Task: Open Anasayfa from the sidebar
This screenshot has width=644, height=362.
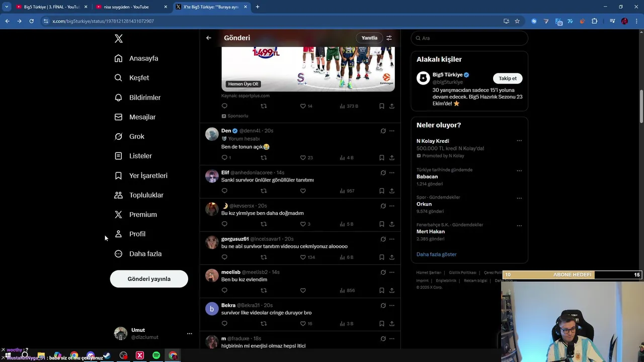Action: tap(136, 58)
